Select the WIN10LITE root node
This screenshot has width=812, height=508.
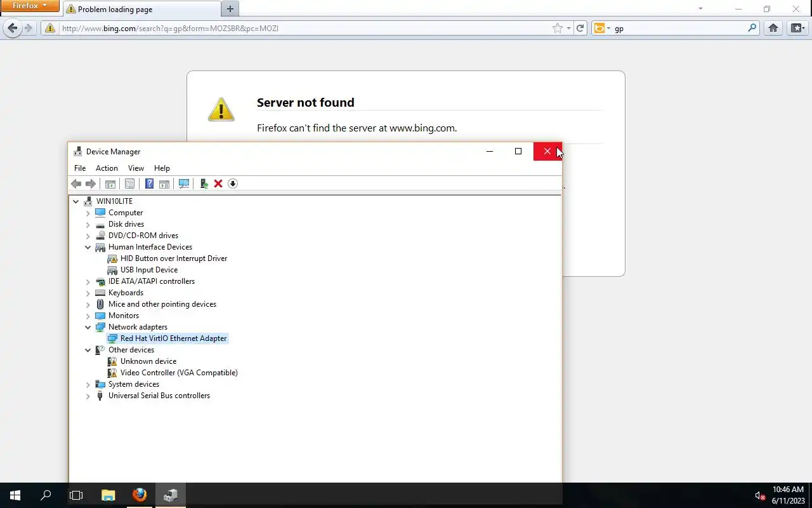114,201
